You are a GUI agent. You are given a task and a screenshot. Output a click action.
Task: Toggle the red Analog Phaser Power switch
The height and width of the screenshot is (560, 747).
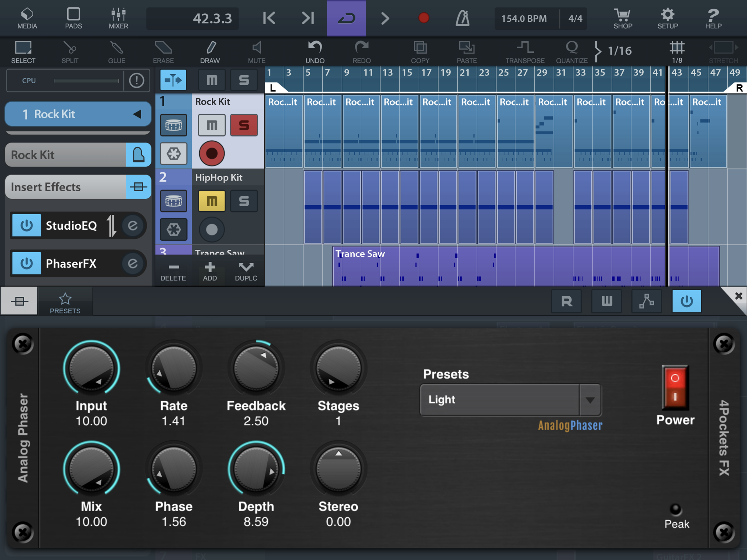675,387
